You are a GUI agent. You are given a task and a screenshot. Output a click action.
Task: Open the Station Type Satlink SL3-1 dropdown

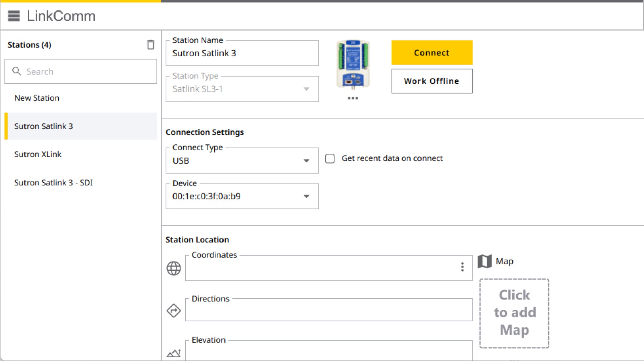[x=242, y=89]
